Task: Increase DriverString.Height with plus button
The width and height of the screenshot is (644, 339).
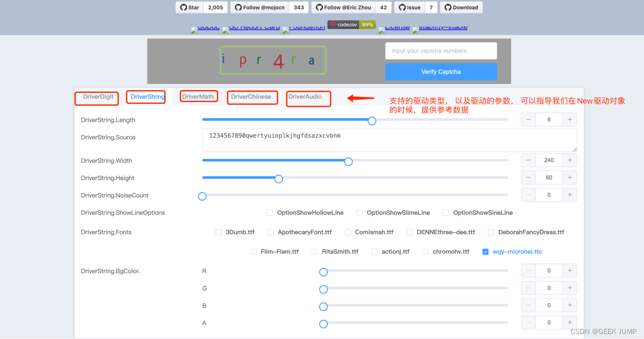Action: (x=570, y=178)
